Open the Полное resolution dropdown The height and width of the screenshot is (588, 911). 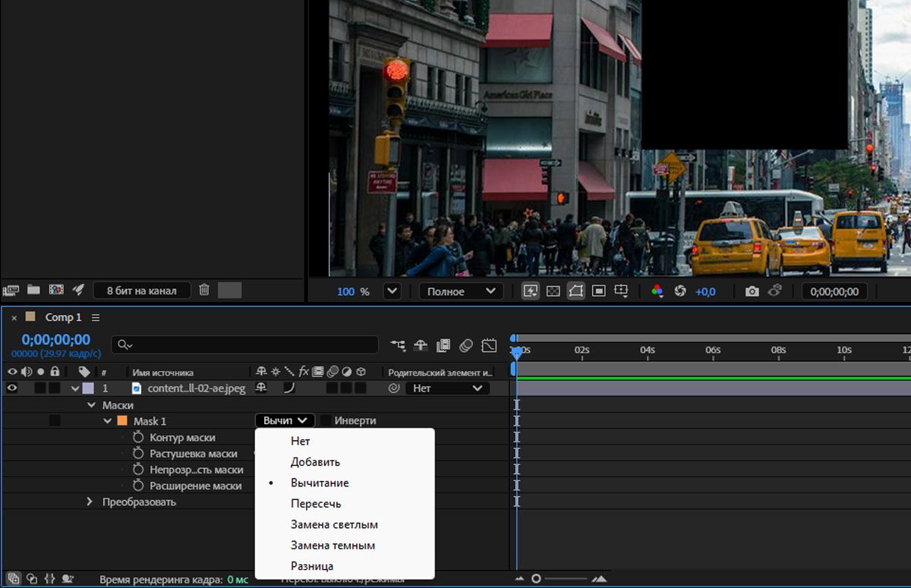(x=461, y=291)
